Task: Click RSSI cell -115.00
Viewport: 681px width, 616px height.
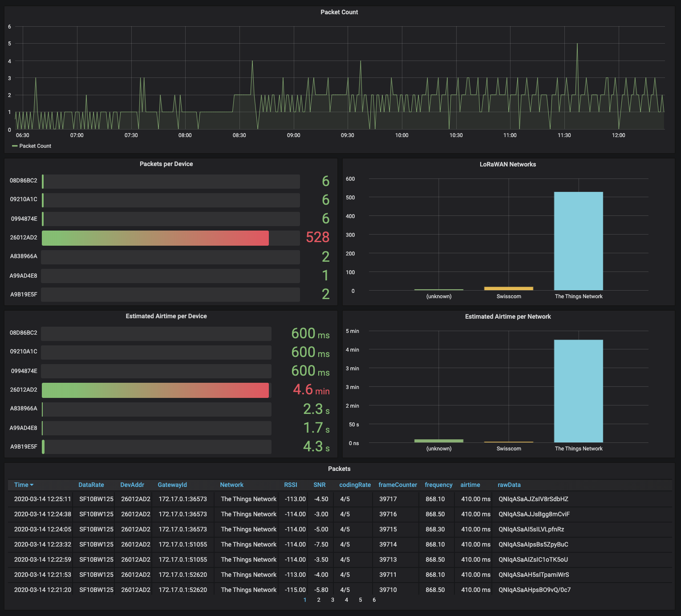Action: click(x=295, y=590)
